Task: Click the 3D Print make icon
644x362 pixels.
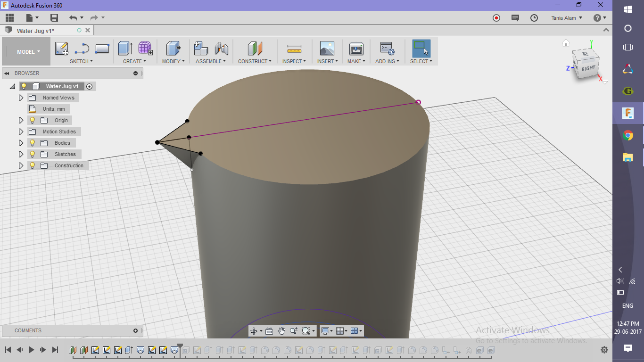Action: click(x=356, y=49)
